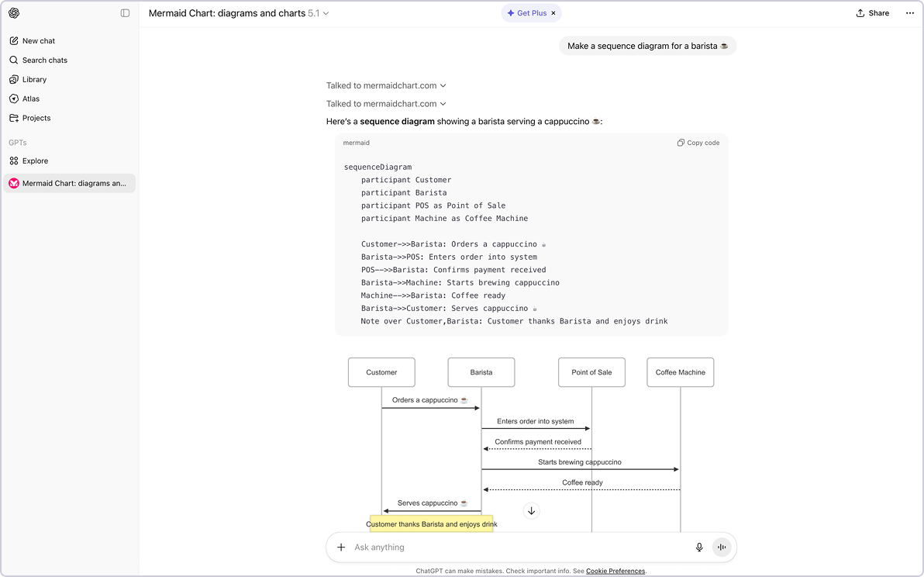This screenshot has height=577, width=924.
Task: Toggle the sidebar collapse button
Action: click(125, 13)
